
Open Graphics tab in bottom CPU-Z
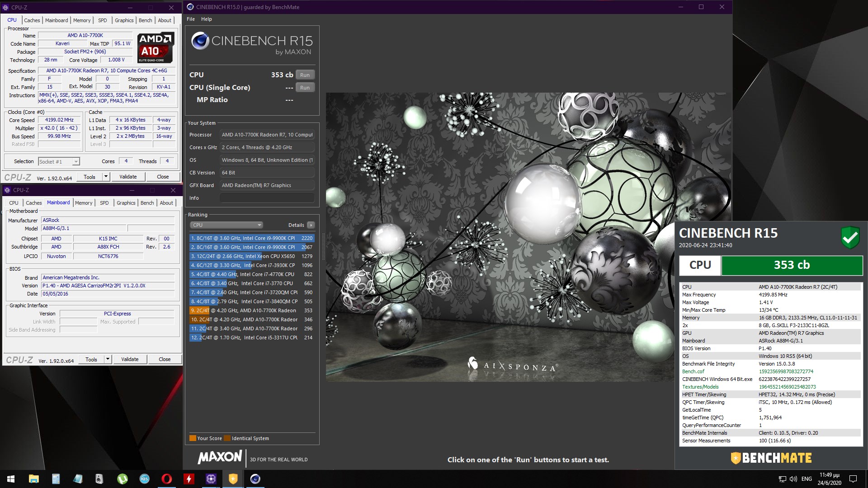coord(126,203)
